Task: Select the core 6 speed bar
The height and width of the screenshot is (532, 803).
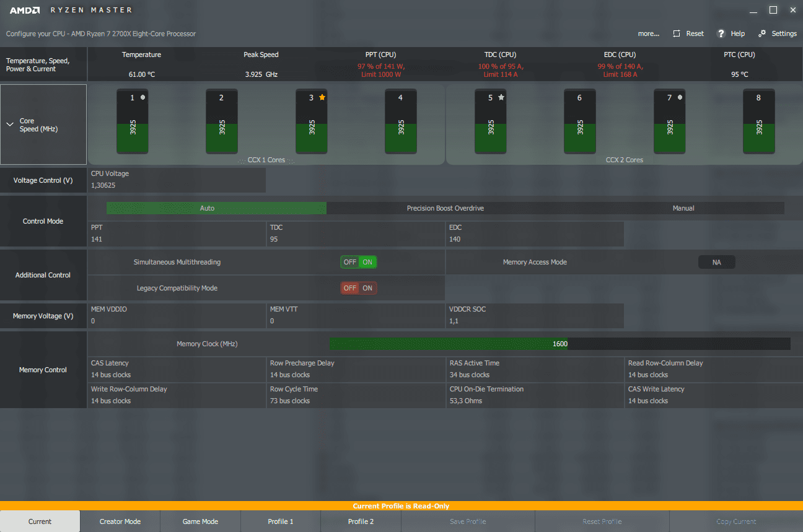Action: [580, 121]
